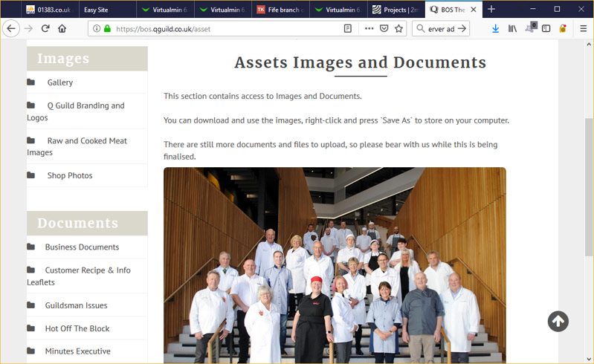The height and width of the screenshot is (364, 594).
Task: Click the browser forward arrow
Action: (x=28, y=28)
